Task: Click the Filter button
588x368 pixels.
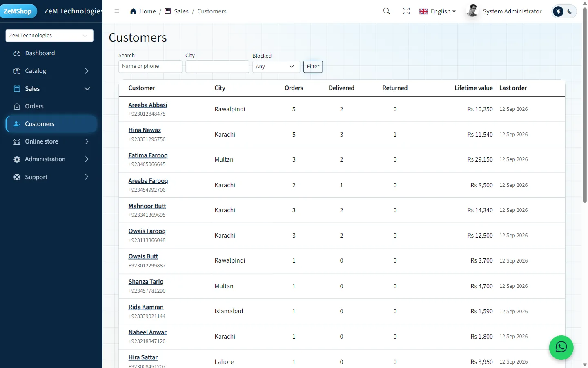Action: pyautogui.click(x=313, y=67)
